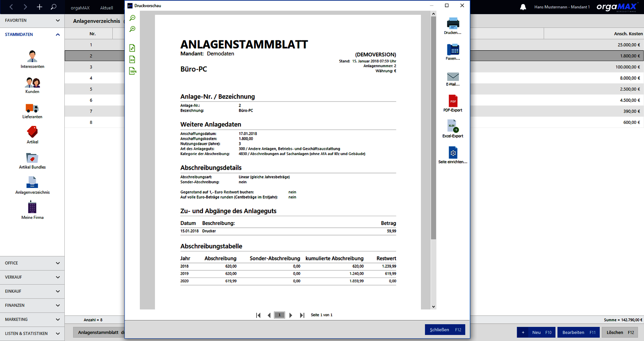Open Artikel Bundles in the sidebar
The height and width of the screenshot is (341, 644).
point(32,161)
